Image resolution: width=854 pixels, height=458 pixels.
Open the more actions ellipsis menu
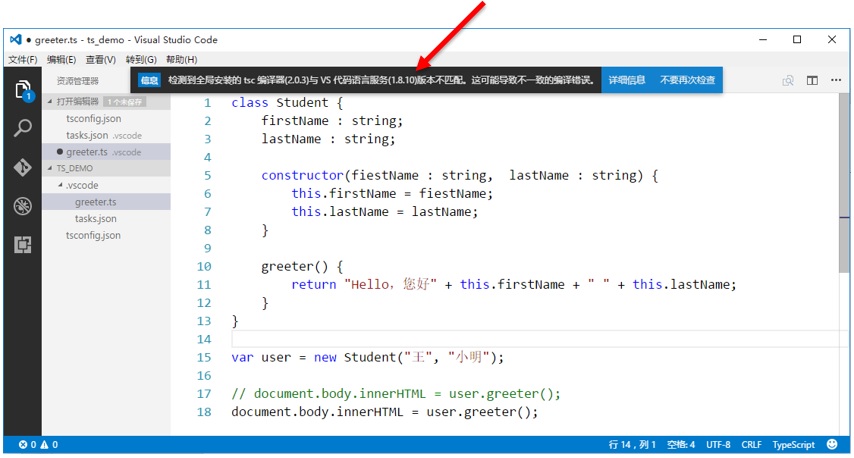point(836,80)
